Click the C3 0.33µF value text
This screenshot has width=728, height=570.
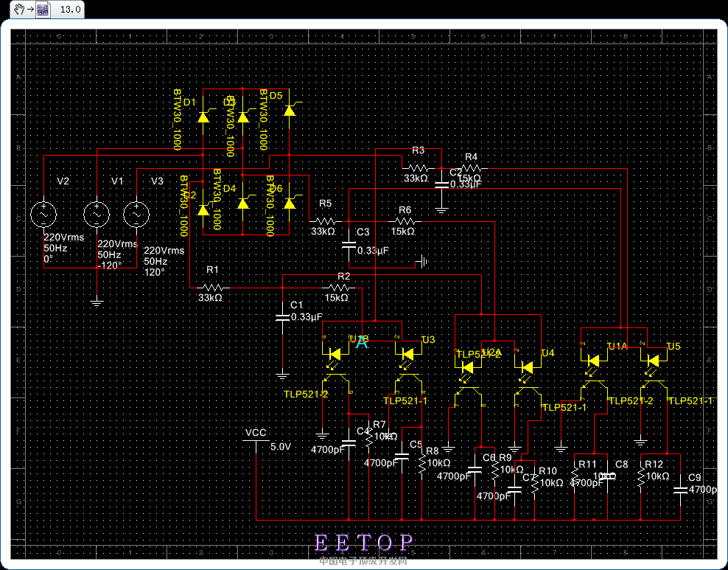(x=374, y=251)
